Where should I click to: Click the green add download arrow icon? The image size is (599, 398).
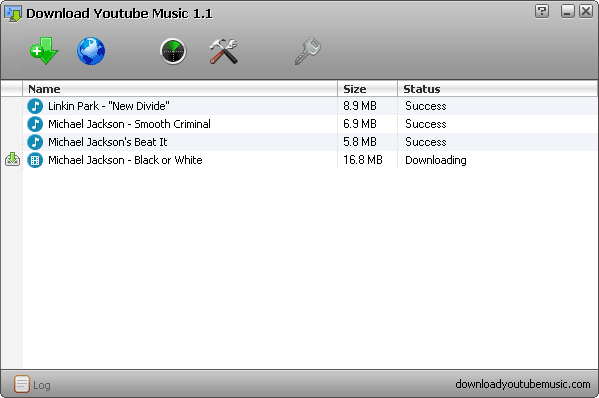44,51
